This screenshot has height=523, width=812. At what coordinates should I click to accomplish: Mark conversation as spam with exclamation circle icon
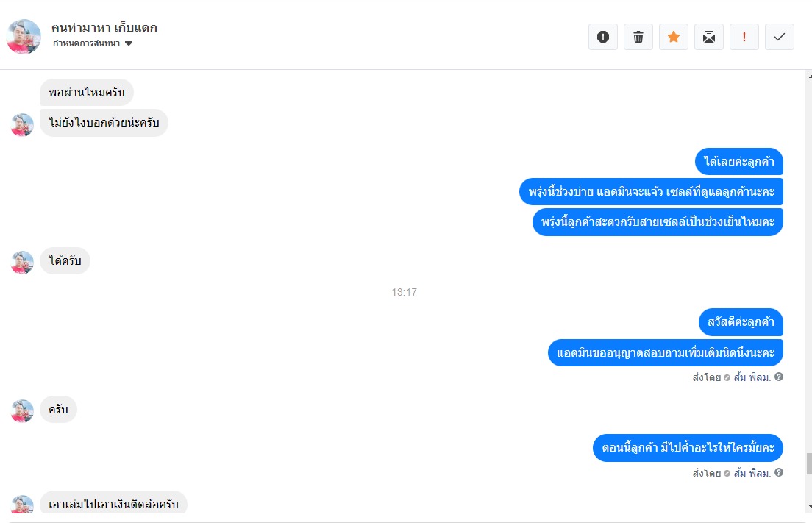(x=603, y=37)
